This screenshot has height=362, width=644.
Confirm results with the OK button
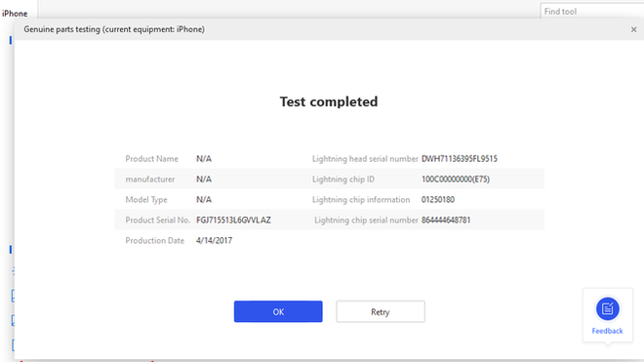click(x=278, y=311)
